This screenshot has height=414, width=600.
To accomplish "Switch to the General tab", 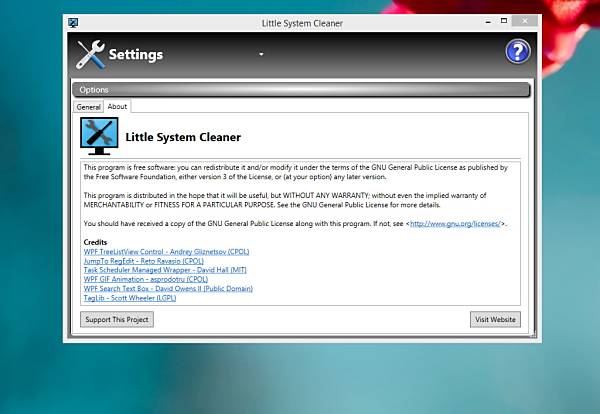I will (x=88, y=107).
